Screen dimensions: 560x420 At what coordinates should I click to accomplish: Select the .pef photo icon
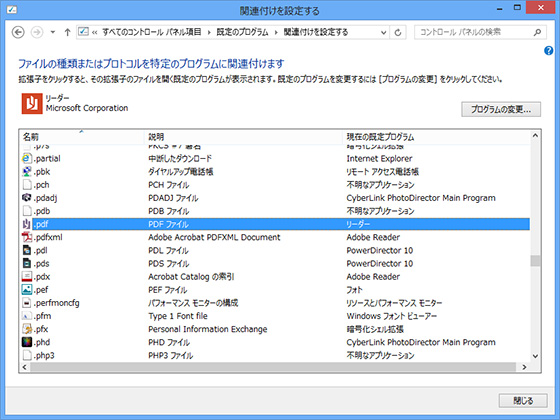point(27,289)
